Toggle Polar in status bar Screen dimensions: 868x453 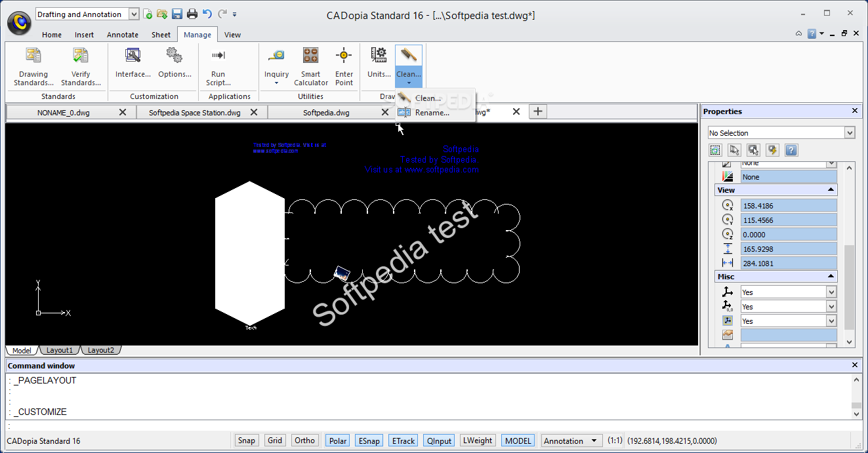point(338,441)
